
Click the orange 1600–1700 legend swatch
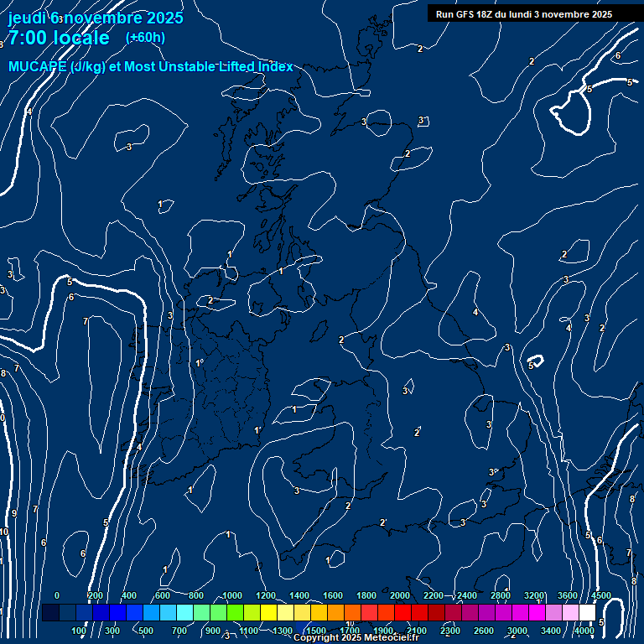pyautogui.click(x=335, y=612)
